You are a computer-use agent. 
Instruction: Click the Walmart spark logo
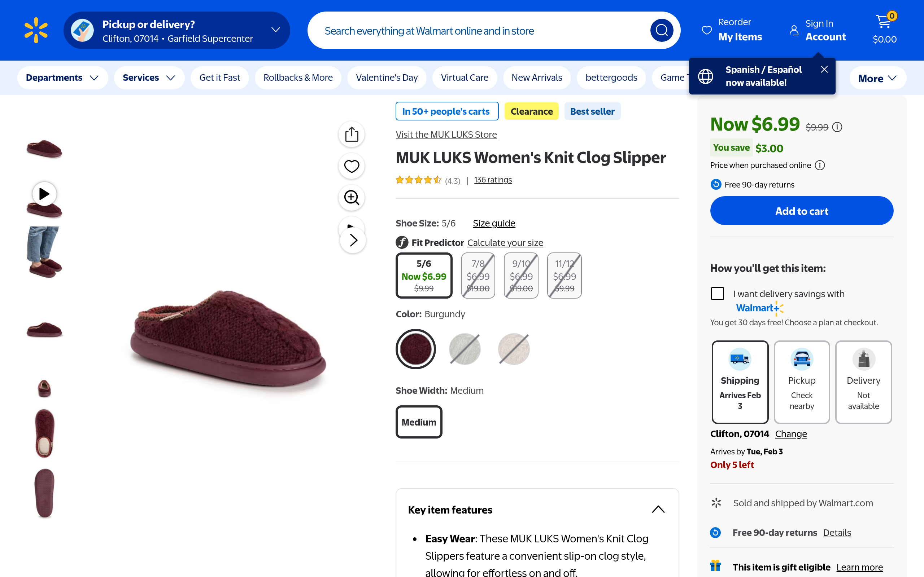pos(36,30)
